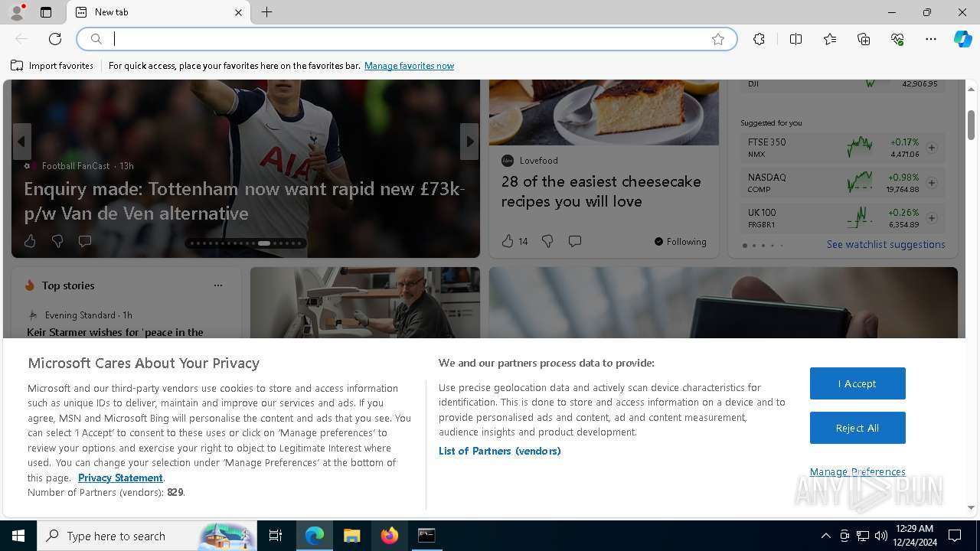The image size is (980, 551).
Task: Click Reject All cookies button
Action: (857, 428)
